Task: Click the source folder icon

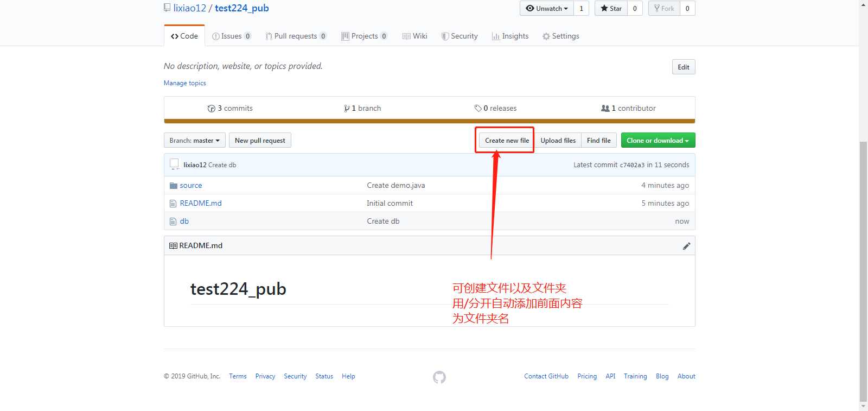Action: tap(174, 186)
